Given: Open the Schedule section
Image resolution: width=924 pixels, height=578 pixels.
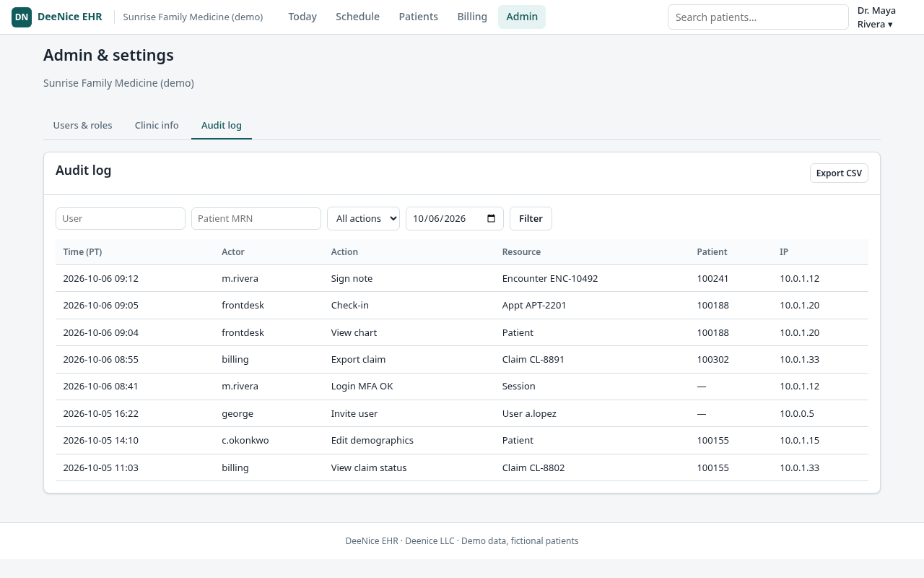Looking at the screenshot, I should tap(357, 17).
